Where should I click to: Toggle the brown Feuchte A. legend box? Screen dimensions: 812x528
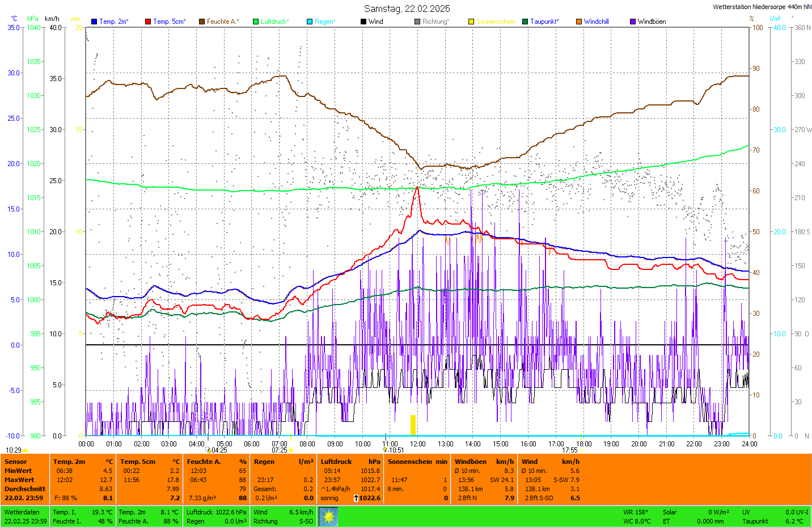[x=202, y=22]
